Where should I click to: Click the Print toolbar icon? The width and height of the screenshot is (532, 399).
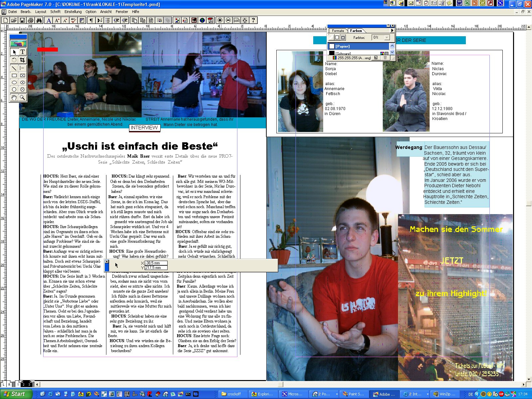pos(31,20)
